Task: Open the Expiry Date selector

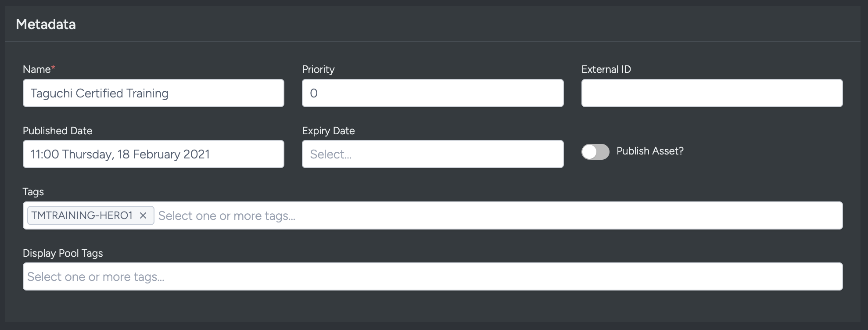Action: (x=432, y=154)
